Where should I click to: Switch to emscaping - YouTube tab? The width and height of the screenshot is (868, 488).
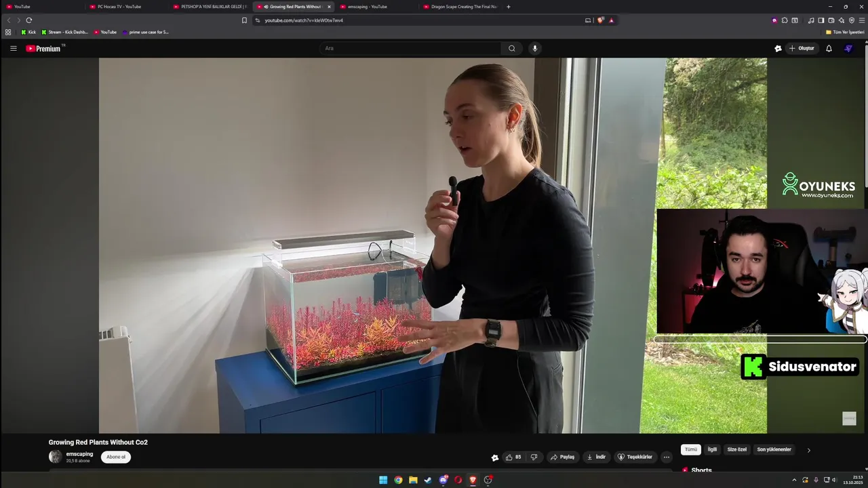(376, 7)
